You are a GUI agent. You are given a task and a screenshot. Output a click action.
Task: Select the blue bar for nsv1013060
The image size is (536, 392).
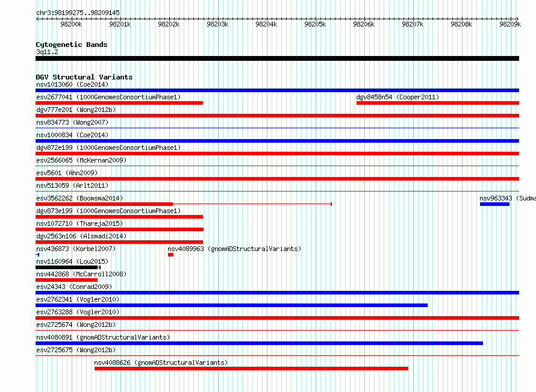click(x=277, y=90)
